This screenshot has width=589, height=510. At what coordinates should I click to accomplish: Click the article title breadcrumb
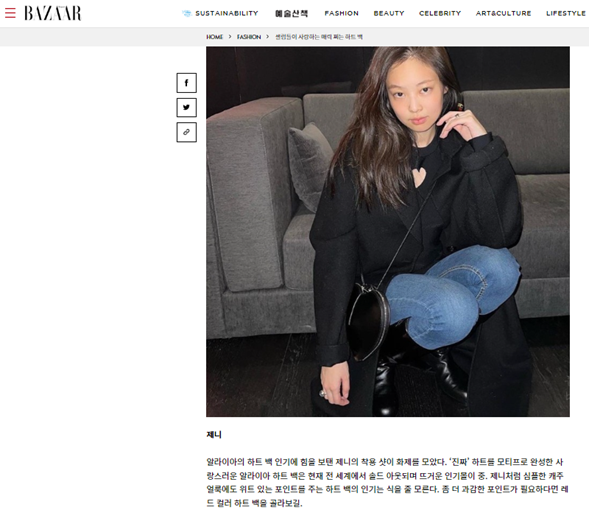pos(319,37)
